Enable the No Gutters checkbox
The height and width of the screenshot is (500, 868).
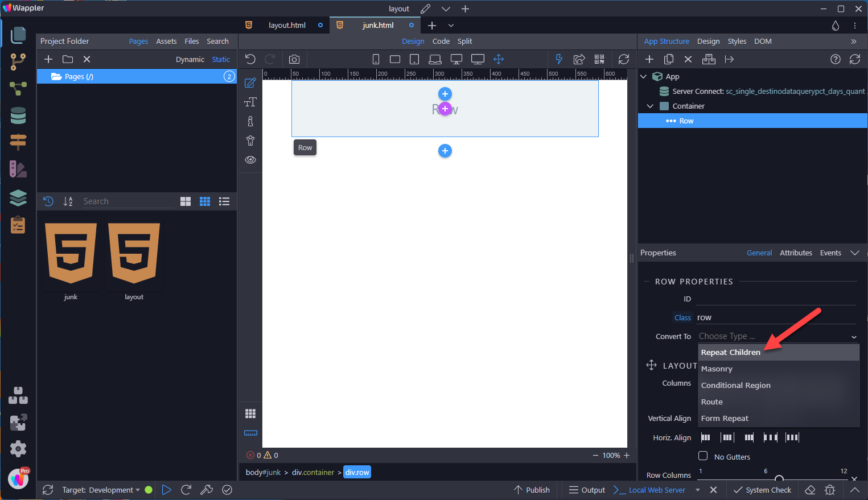pyautogui.click(x=703, y=456)
